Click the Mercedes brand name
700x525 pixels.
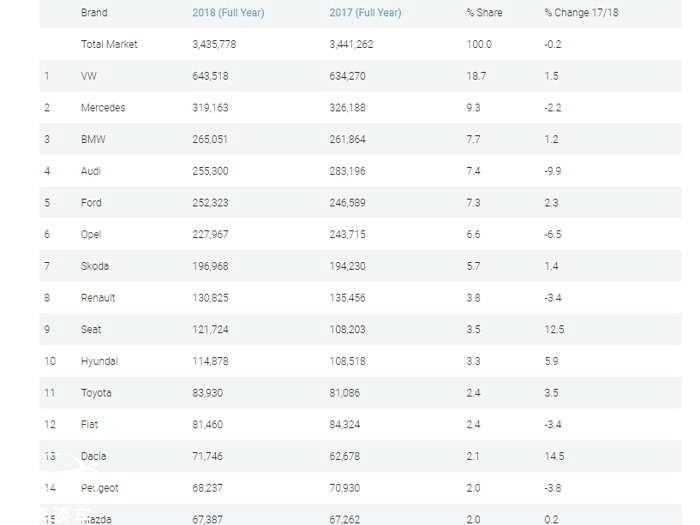tap(103, 108)
